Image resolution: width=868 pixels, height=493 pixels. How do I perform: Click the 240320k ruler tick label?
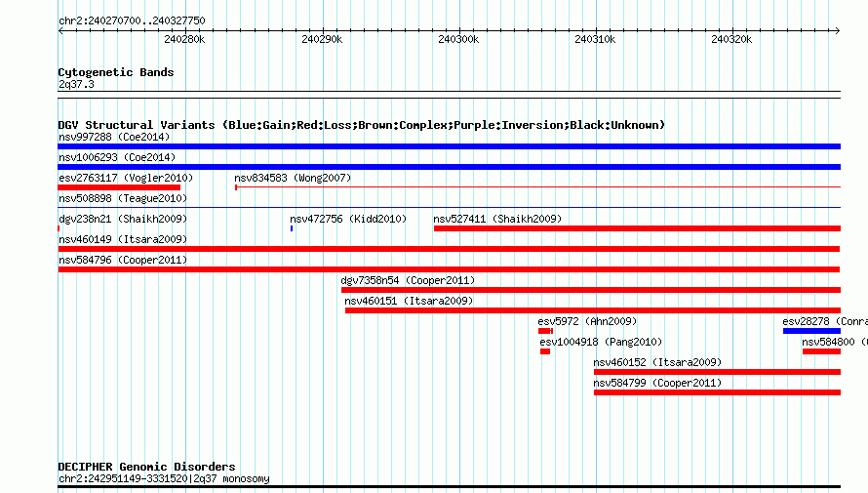tap(731, 39)
